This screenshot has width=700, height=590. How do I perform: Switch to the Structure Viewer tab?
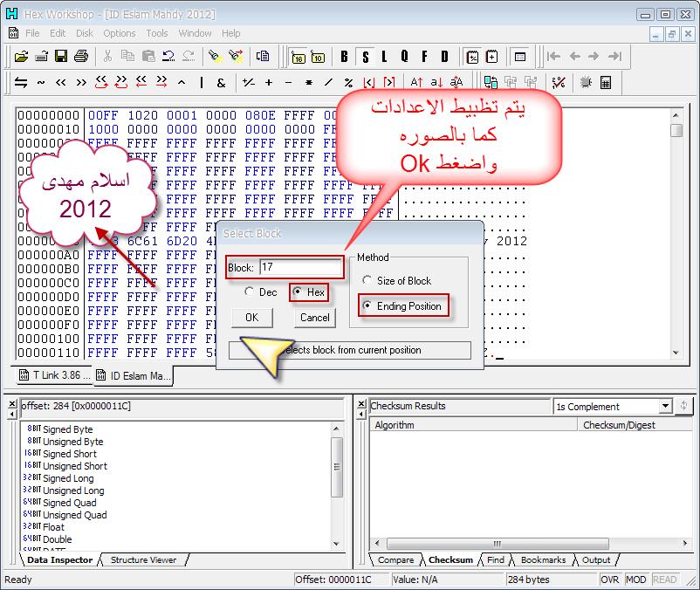143,559
